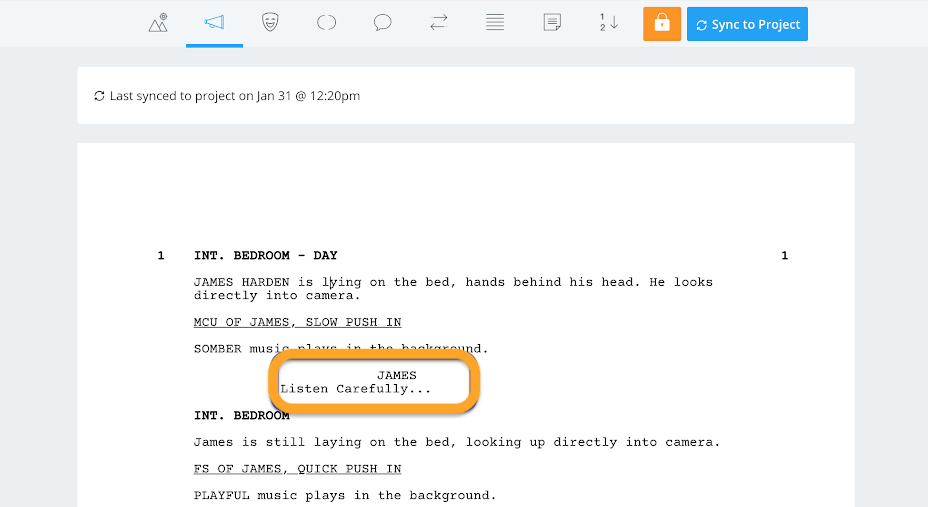The height and width of the screenshot is (507, 928).
Task: Click left scene number 1
Action: (x=160, y=256)
